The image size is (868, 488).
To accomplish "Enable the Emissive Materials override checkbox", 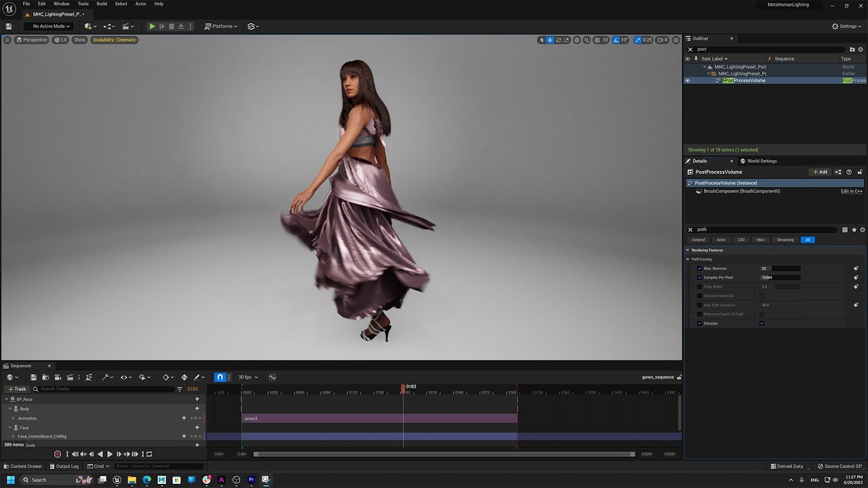I will click(x=700, y=296).
